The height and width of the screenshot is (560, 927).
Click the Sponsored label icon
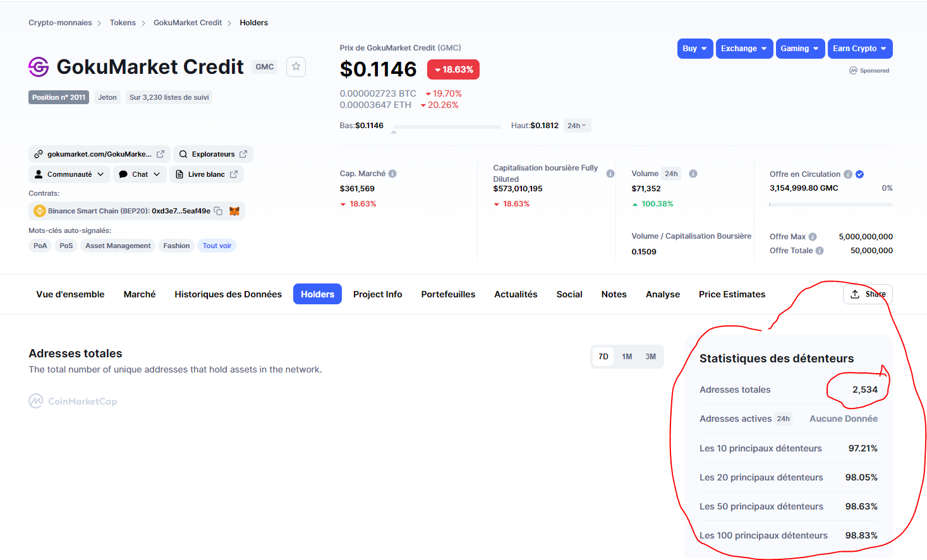853,71
